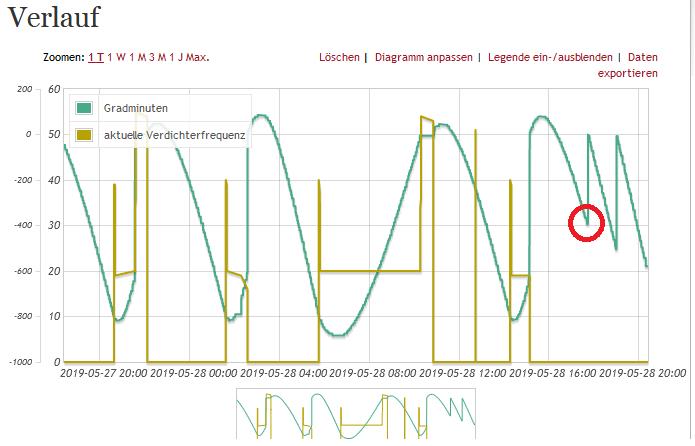
Task: Select the 1 W zoom range
Action: pos(117,57)
